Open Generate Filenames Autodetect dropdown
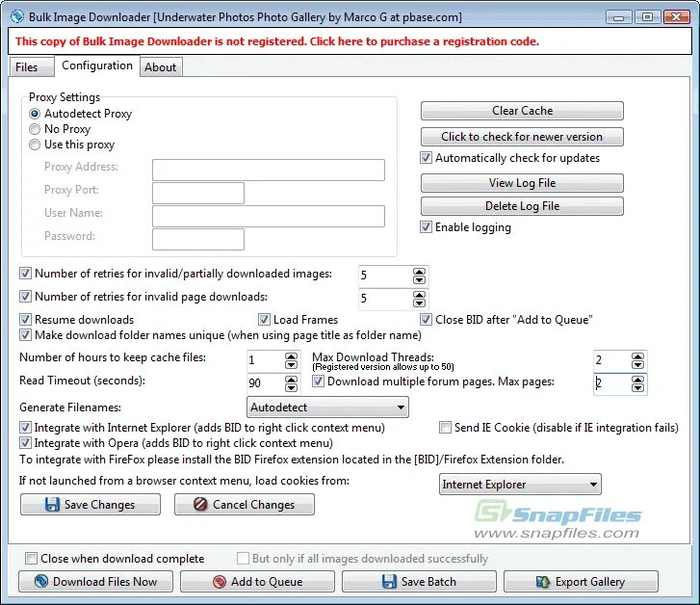This screenshot has width=700, height=605. pyautogui.click(x=327, y=408)
